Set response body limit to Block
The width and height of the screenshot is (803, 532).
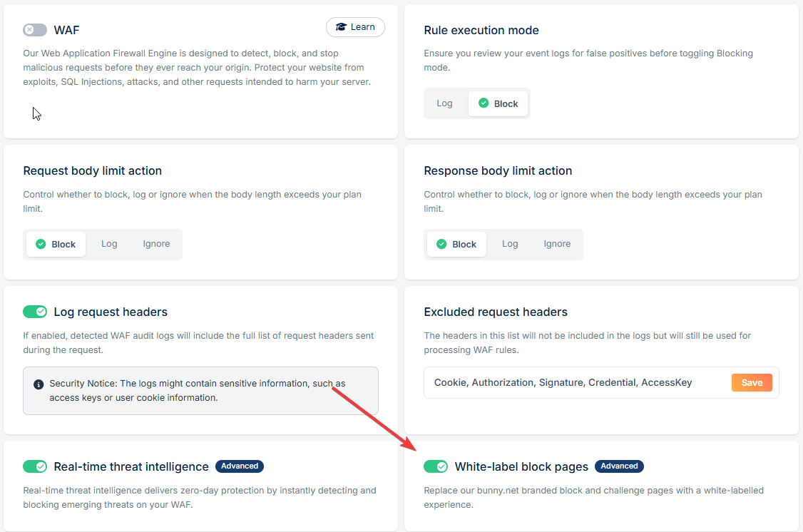[x=457, y=244]
